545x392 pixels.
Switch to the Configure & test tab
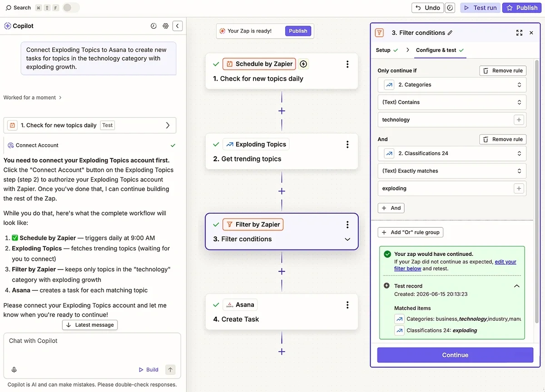coord(440,50)
